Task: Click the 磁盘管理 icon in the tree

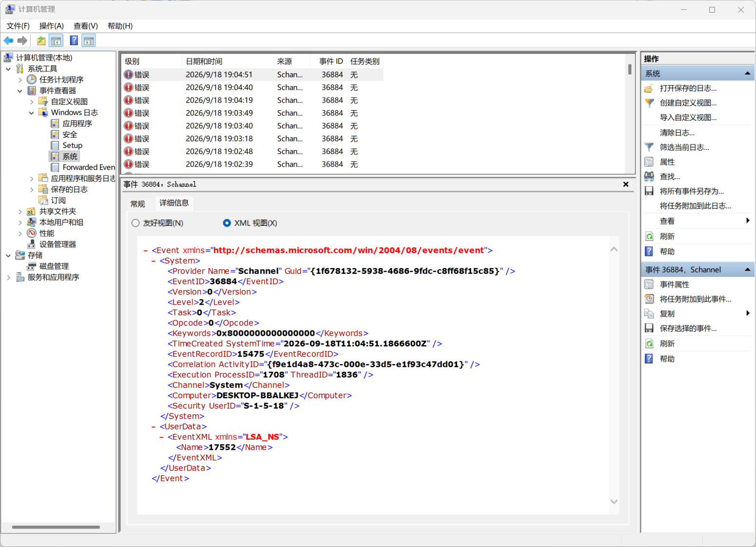Action: [x=32, y=266]
